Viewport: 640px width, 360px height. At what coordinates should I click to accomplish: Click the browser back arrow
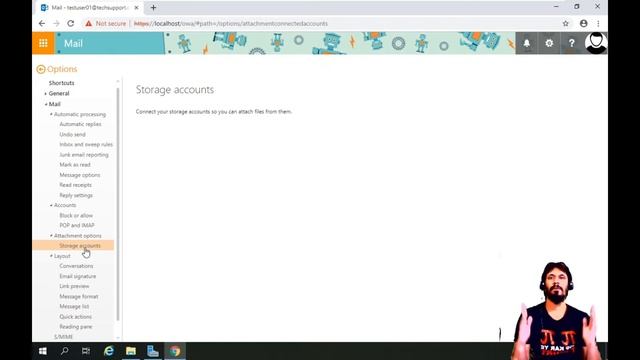pyautogui.click(x=42, y=24)
